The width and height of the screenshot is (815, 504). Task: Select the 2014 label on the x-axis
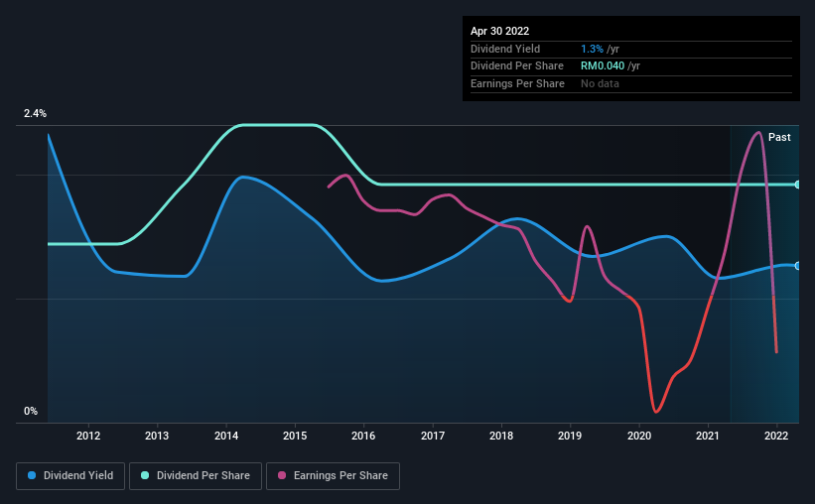pos(226,436)
